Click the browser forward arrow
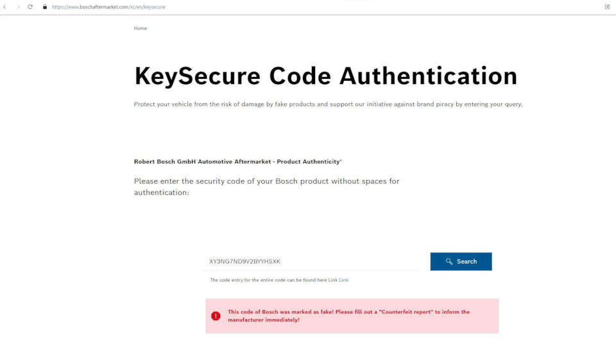The width and height of the screenshot is (616, 364). [x=17, y=7]
